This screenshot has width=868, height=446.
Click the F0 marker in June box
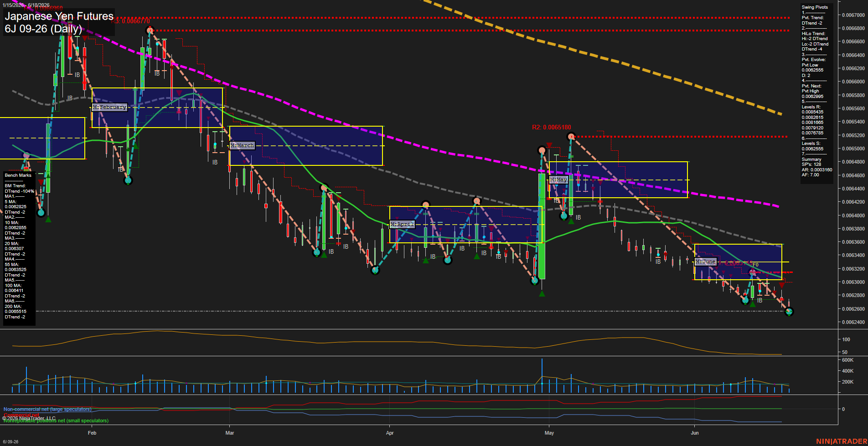(x=755, y=265)
